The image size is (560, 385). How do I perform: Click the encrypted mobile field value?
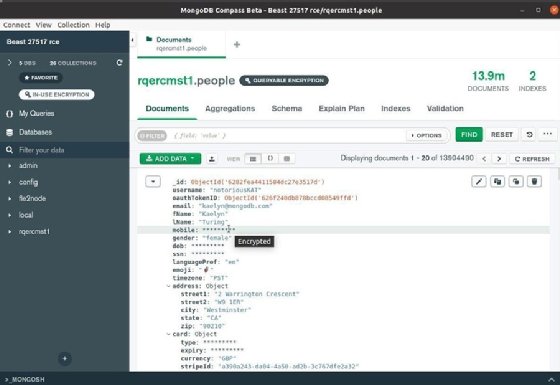click(219, 230)
